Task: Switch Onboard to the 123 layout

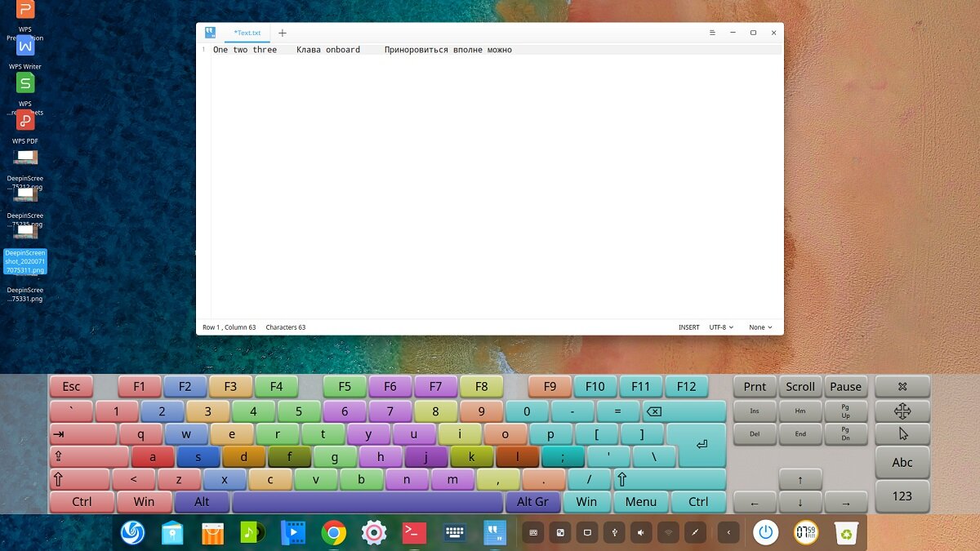Action: coord(902,495)
